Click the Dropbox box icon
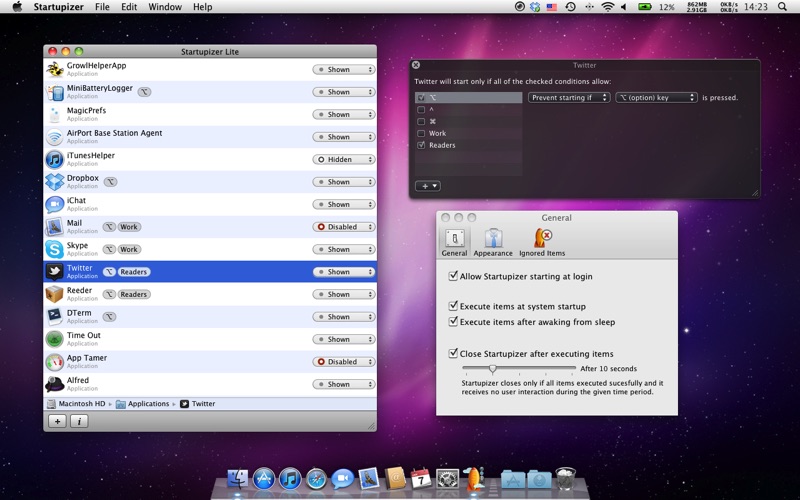800x500 pixels. (55, 182)
